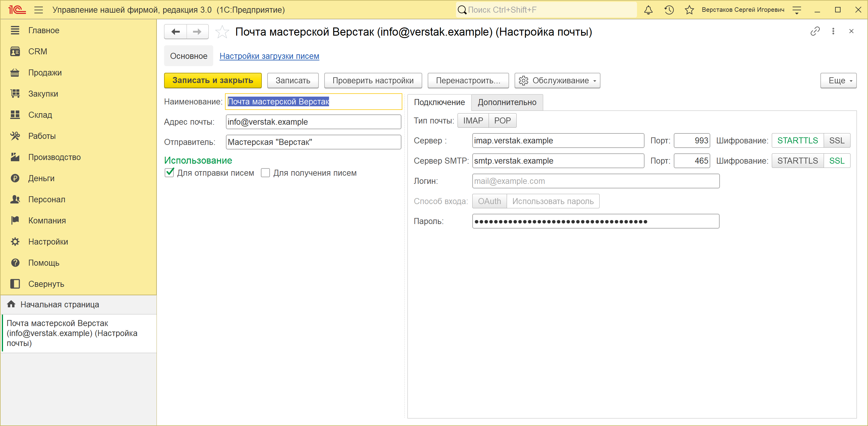Click the 1C logo icon
This screenshot has height=426, width=868.
[x=17, y=10]
